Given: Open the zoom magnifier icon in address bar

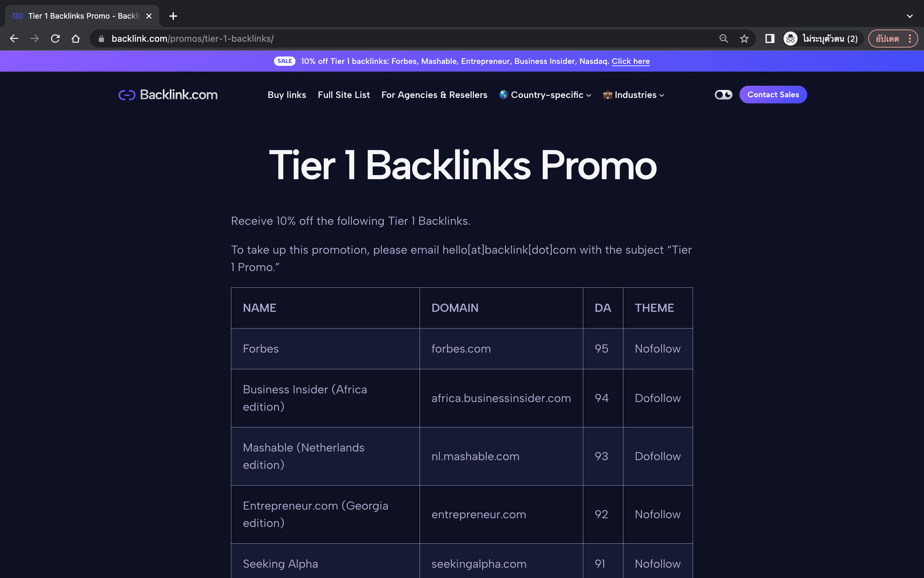Looking at the screenshot, I should [x=723, y=39].
